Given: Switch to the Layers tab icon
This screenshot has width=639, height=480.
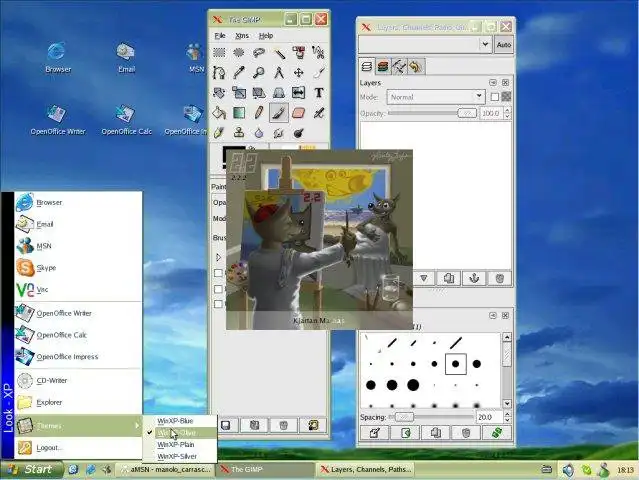Looking at the screenshot, I should (x=367, y=66).
